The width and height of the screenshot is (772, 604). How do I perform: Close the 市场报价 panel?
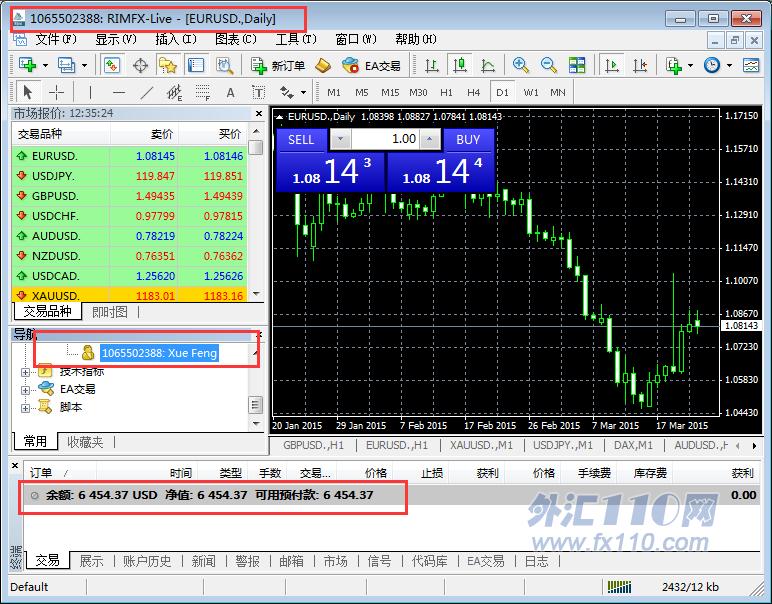(259, 114)
